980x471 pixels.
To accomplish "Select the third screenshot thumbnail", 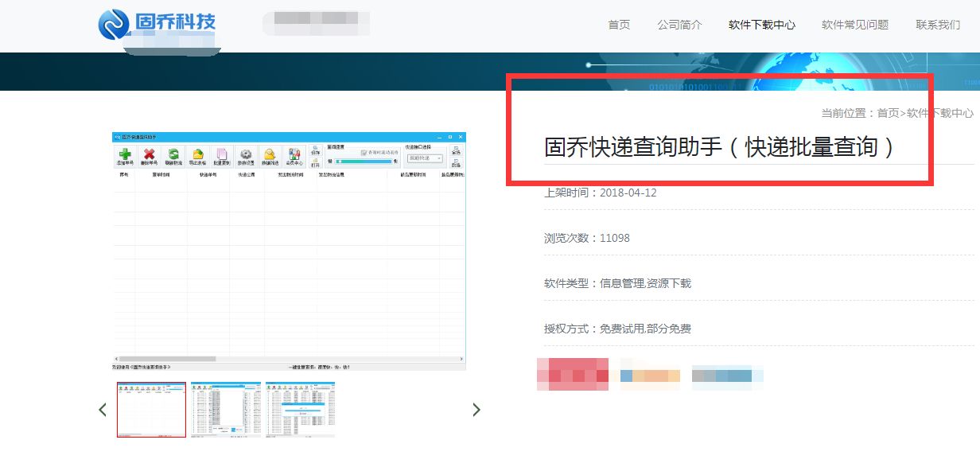I will 300,409.
